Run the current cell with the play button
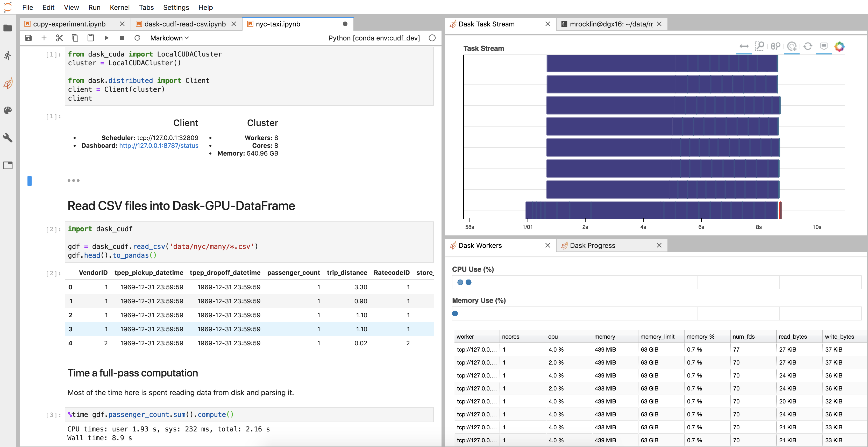This screenshot has width=868, height=447. coord(106,38)
